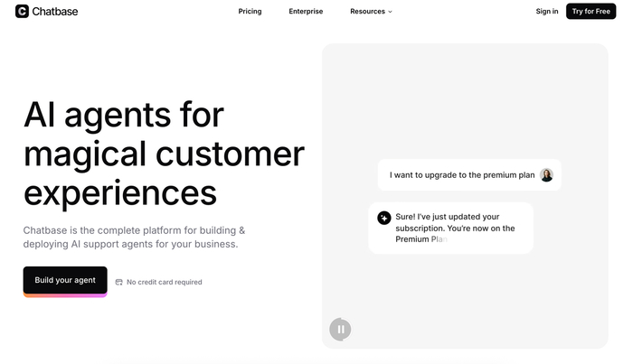Image resolution: width=633 pixels, height=364 pixels.
Task: Click the No credit card required text
Action: pyautogui.click(x=165, y=282)
